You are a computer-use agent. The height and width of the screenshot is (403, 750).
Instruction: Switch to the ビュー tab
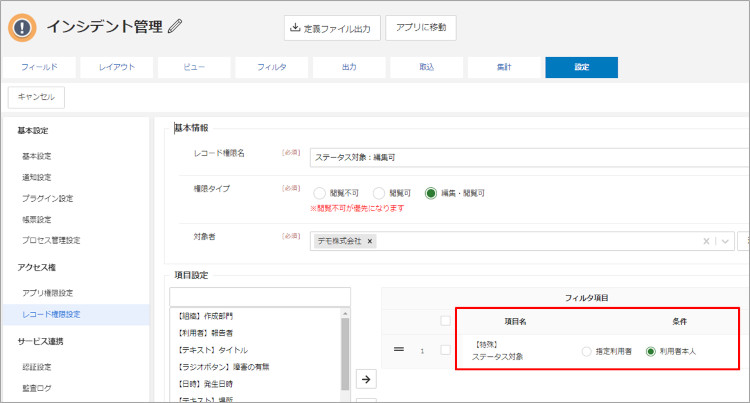[x=194, y=67]
